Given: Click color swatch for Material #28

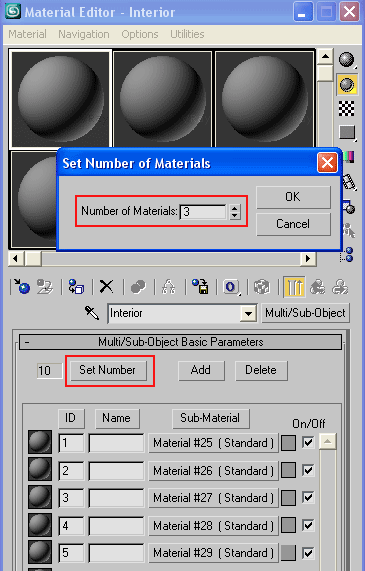Looking at the screenshot, I should tap(289, 525).
